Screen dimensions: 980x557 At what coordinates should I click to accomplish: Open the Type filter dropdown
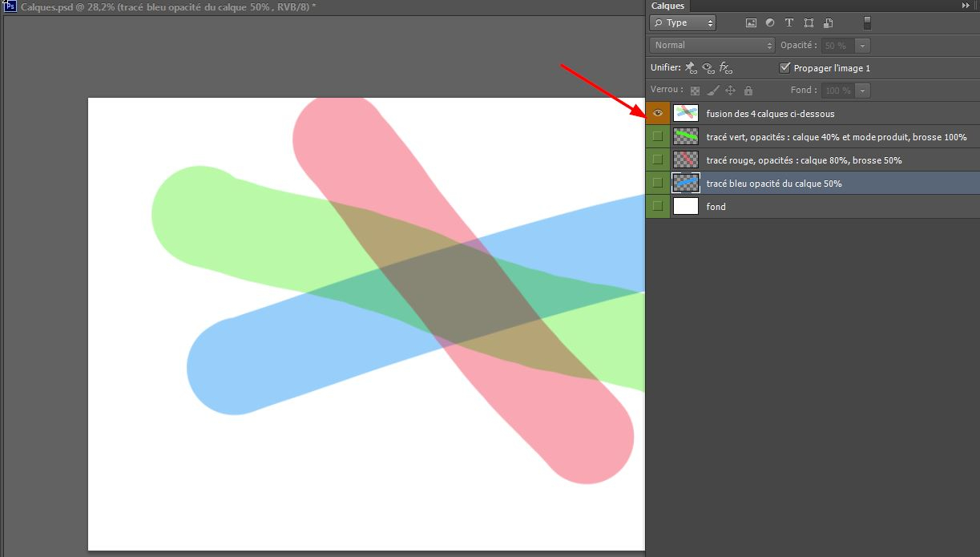coord(683,23)
